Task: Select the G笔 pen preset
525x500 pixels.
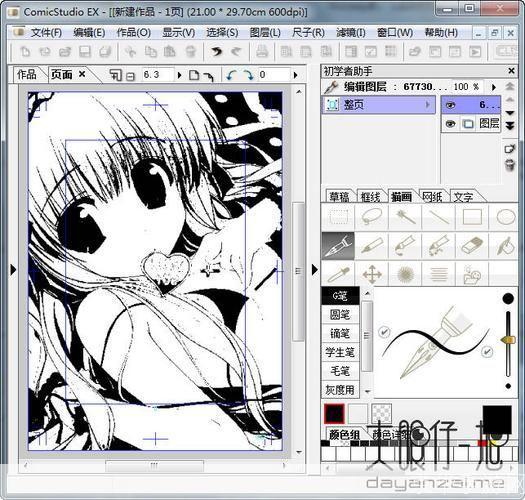Action: coord(340,296)
